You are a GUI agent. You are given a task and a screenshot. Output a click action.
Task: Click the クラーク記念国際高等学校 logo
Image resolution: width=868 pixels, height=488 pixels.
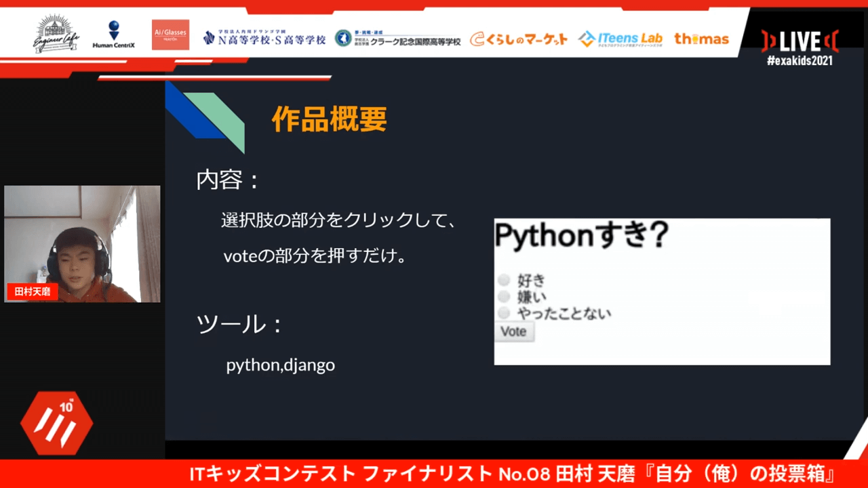click(398, 38)
